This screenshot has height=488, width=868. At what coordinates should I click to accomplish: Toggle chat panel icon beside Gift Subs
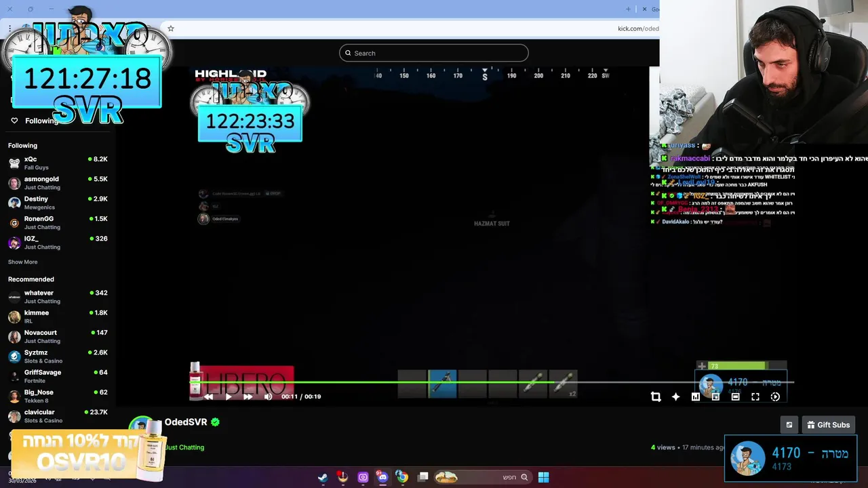789,425
